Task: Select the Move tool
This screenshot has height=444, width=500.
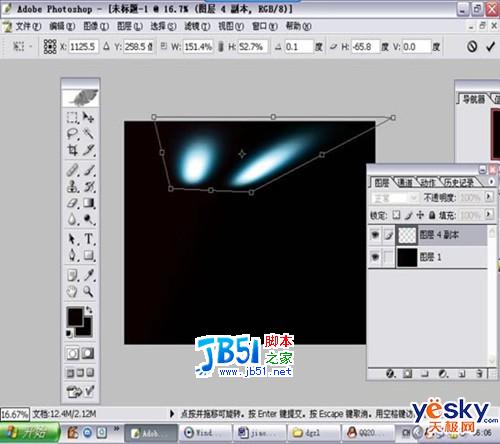Action: 88,117
